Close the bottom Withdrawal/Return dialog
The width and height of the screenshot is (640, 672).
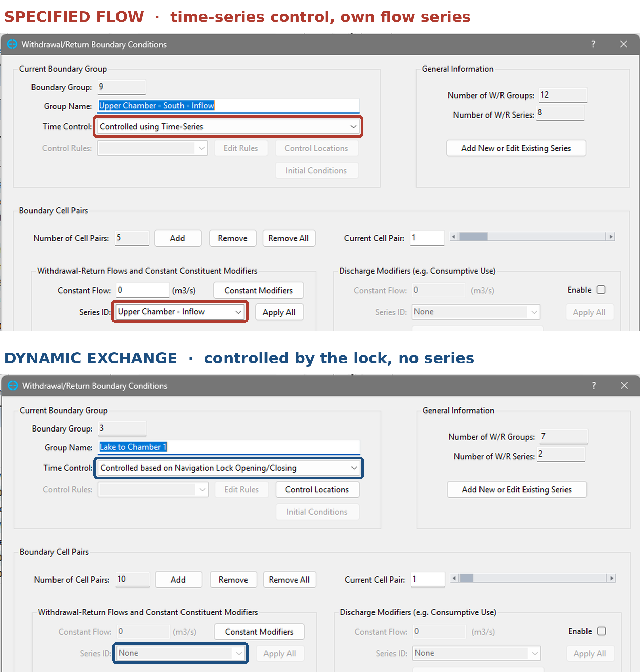624,386
